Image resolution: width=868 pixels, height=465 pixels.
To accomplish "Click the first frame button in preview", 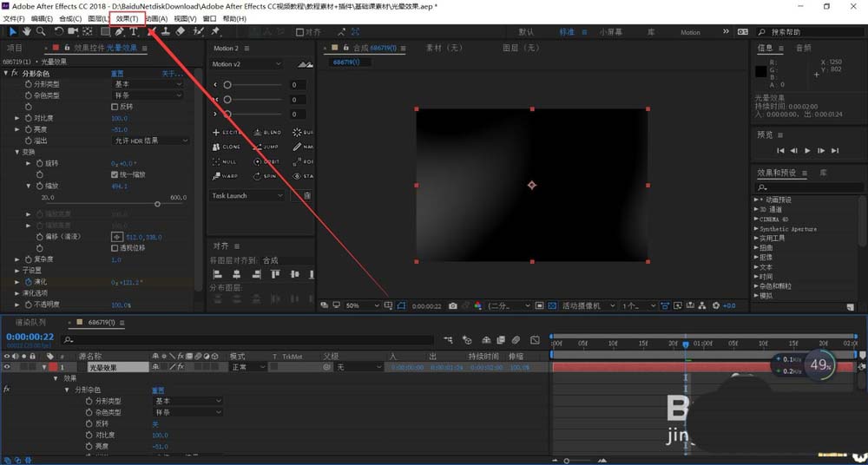I will pos(780,151).
